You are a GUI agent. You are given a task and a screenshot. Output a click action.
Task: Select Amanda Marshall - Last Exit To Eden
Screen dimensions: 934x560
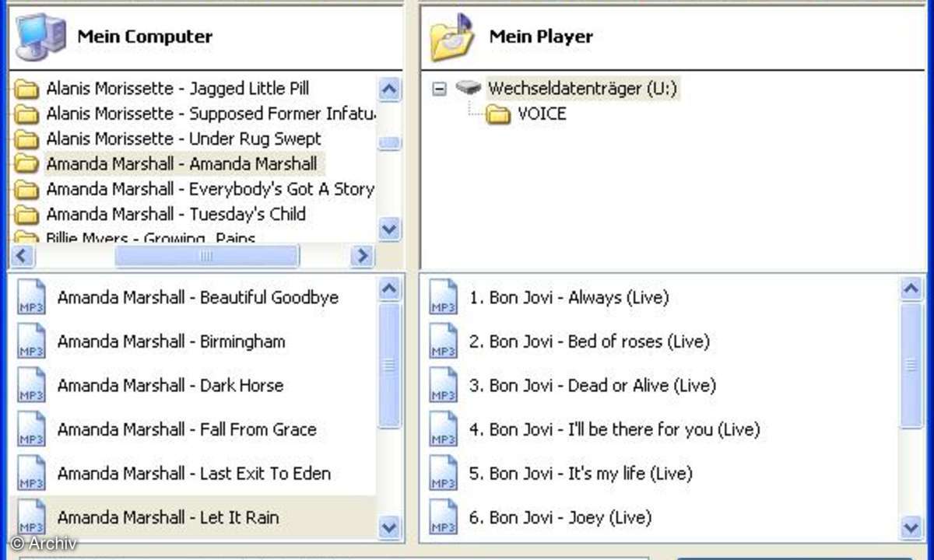tap(194, 474)
